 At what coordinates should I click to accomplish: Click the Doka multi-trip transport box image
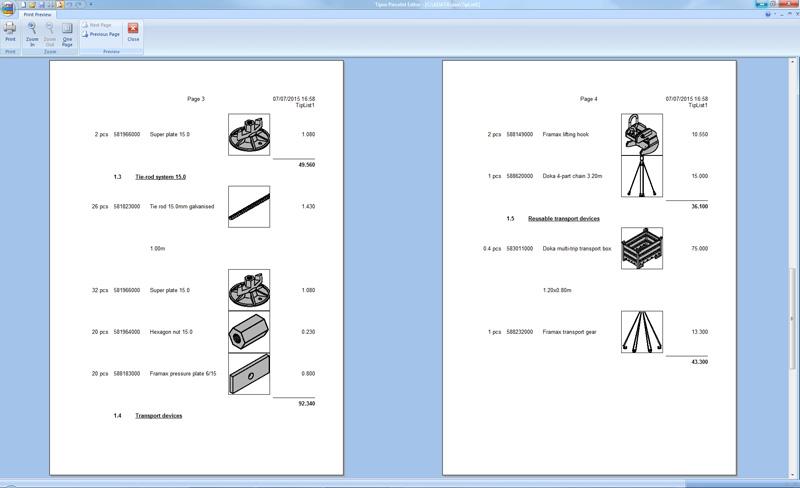coord(641,248)
